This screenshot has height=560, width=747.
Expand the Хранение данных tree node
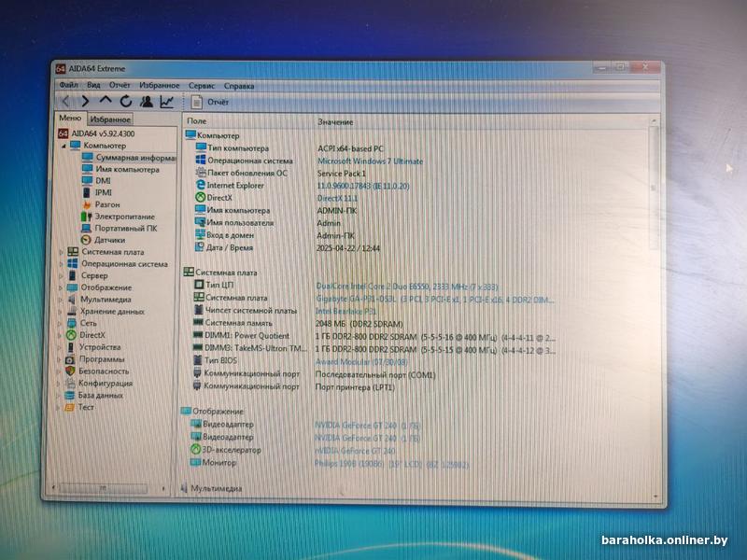pyautogui.click(x=60, y=312)
